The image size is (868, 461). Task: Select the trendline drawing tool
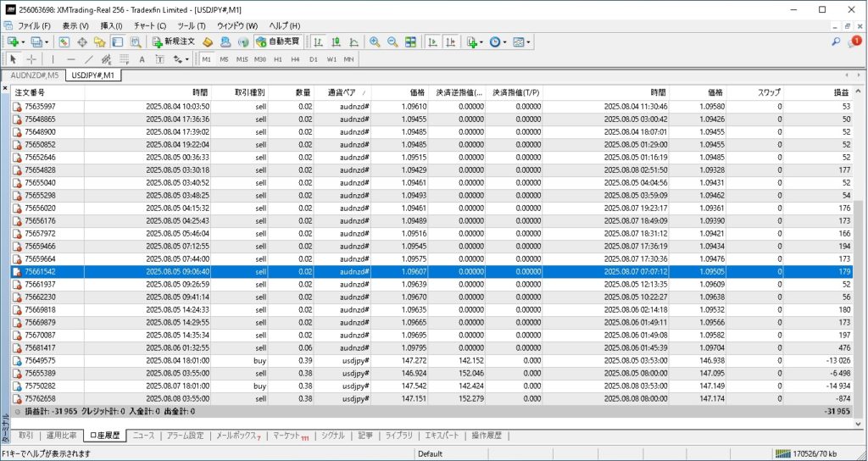pos(88,59)
